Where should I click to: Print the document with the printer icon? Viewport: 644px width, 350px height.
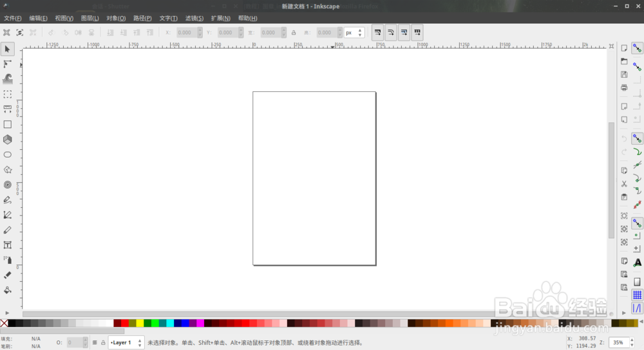coord(624,87)
